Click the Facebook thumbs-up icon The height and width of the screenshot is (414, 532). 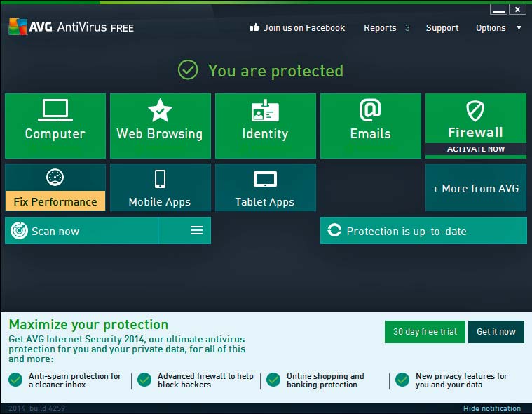pyautogui.click(x=255, y=27)
